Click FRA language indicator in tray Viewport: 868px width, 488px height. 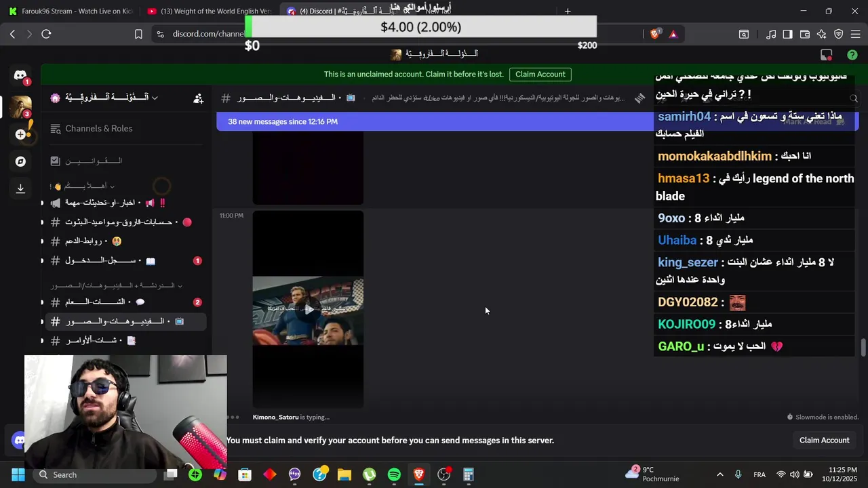coord(759,474)
